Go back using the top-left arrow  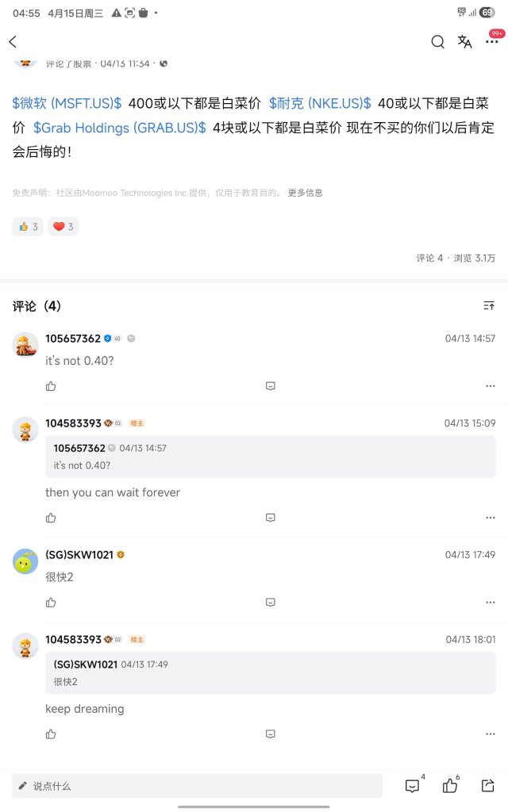(13, 42)
